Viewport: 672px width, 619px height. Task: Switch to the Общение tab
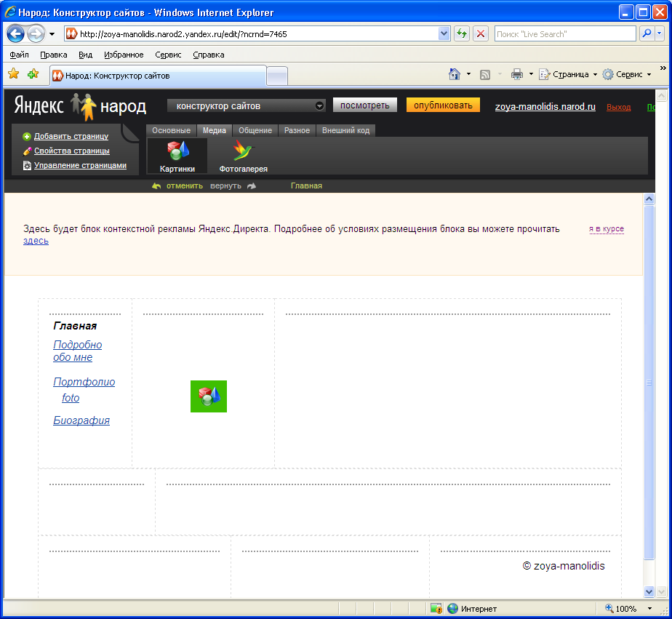pos(255,130)
